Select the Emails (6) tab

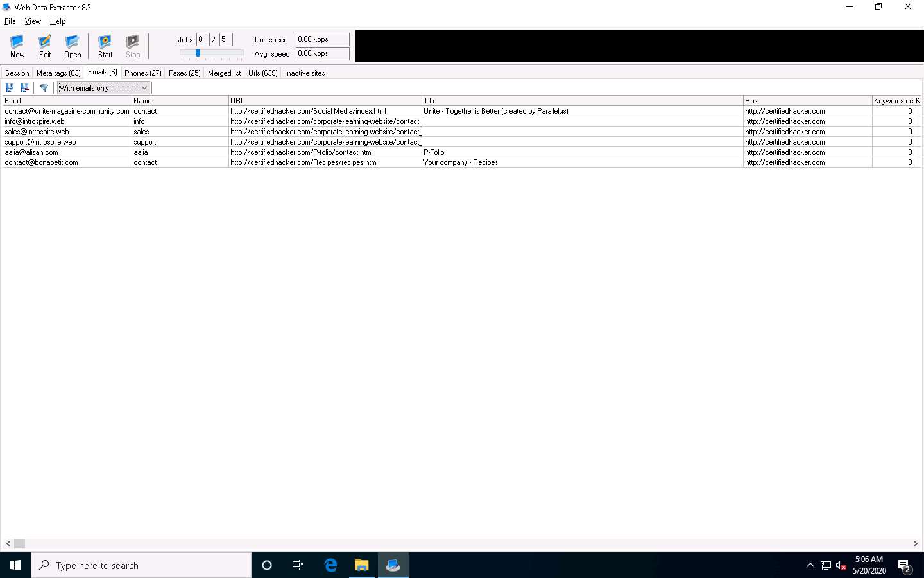point(103,72)
